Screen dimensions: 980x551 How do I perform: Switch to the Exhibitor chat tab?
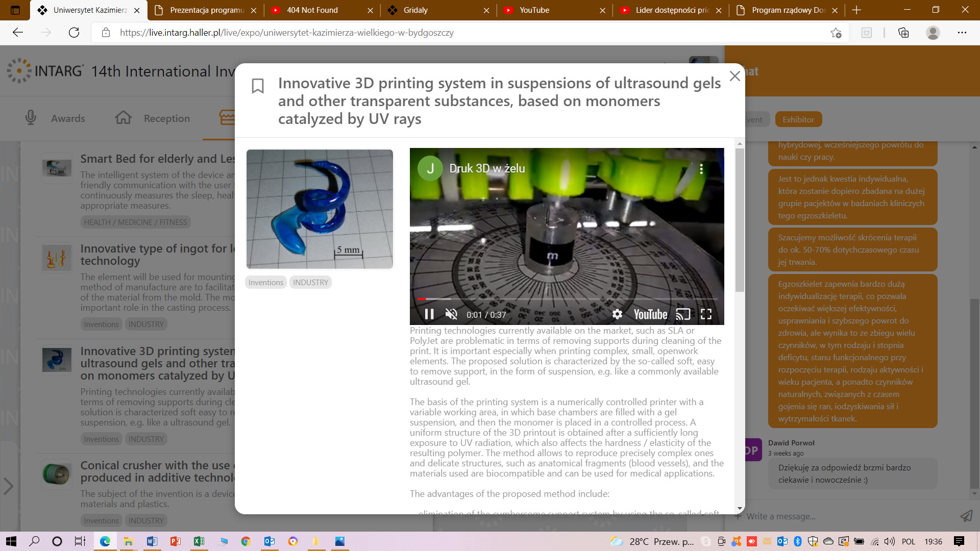pyautogui.click(x=798, y=119)
